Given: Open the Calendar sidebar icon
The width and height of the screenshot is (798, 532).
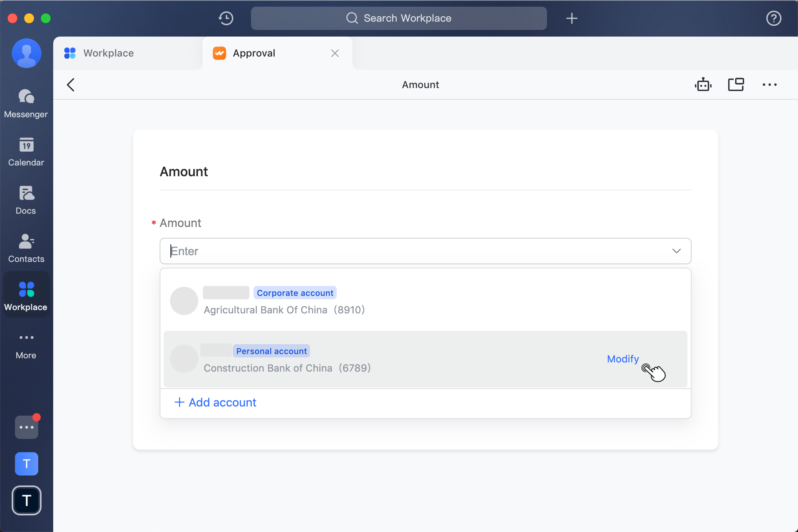Looking at the screenshot, I should click(26, 151).
